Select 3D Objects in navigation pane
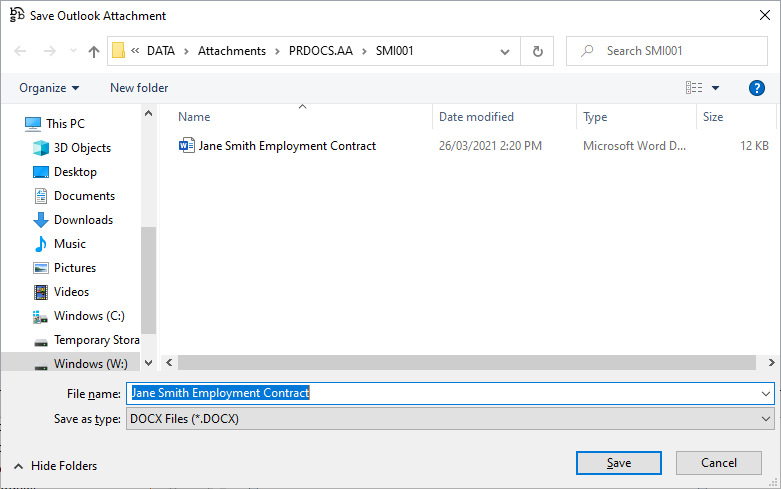Image resolution: width=781 pixels, height=489 pixels. pos(82,148)
